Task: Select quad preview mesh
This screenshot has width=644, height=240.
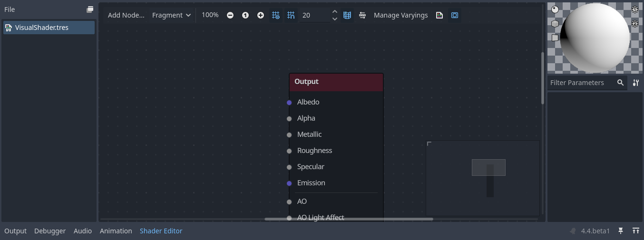Action: [555, 38]
